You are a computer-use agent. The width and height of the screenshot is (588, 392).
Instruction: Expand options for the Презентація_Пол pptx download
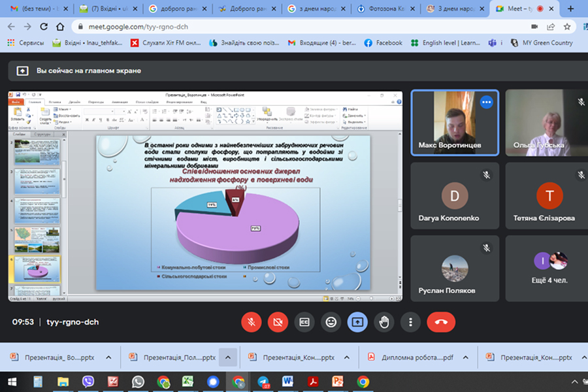227,357
